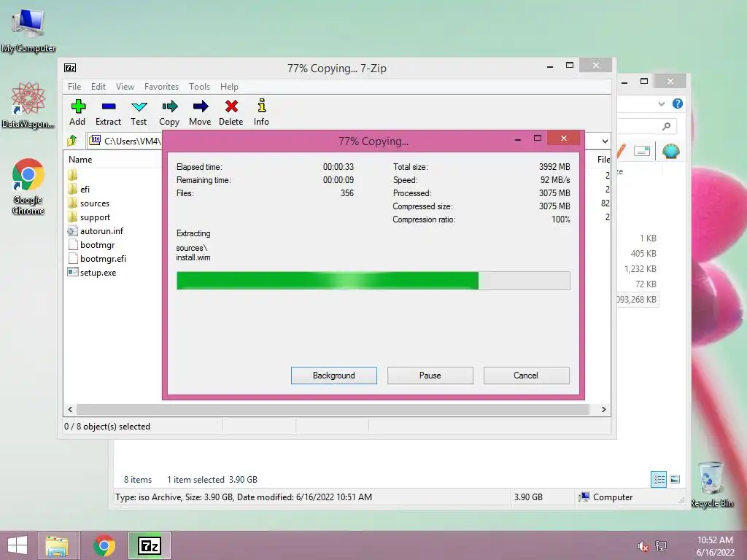Expand the Explorer ribbon chevron
This screenshot has width=747, height=560.
pos(661,104)
